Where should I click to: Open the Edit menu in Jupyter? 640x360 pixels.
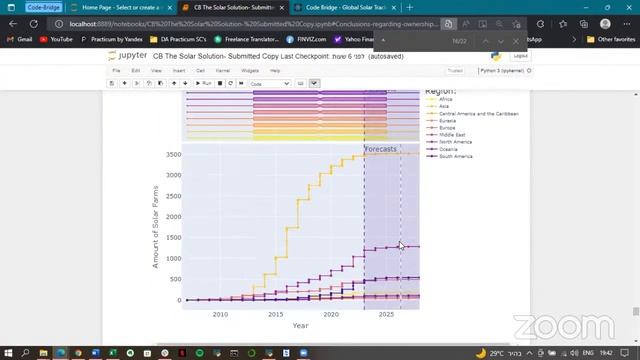pos(136,71)
